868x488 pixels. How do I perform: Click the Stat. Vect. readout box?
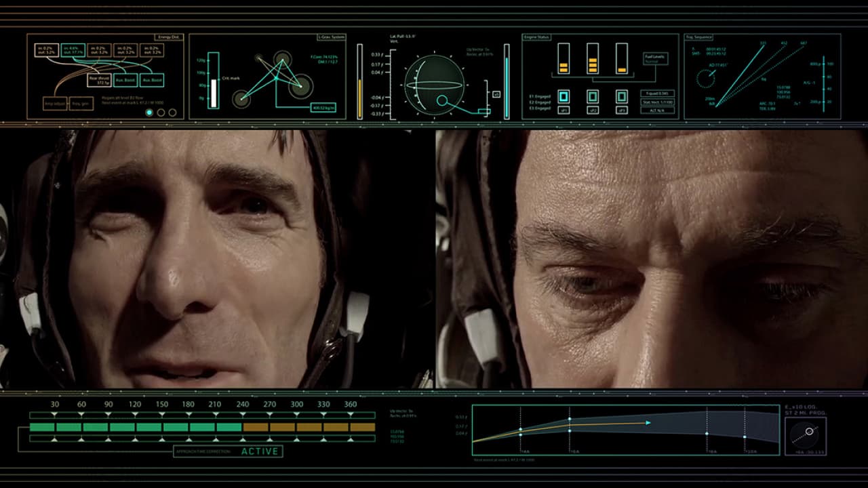click(x=658, y=102)
